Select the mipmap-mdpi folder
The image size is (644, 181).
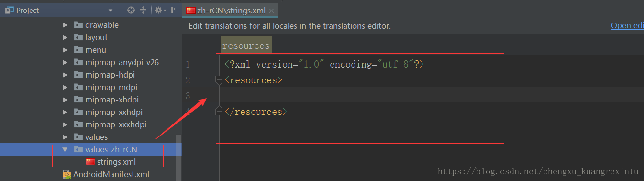click(111, 87)
